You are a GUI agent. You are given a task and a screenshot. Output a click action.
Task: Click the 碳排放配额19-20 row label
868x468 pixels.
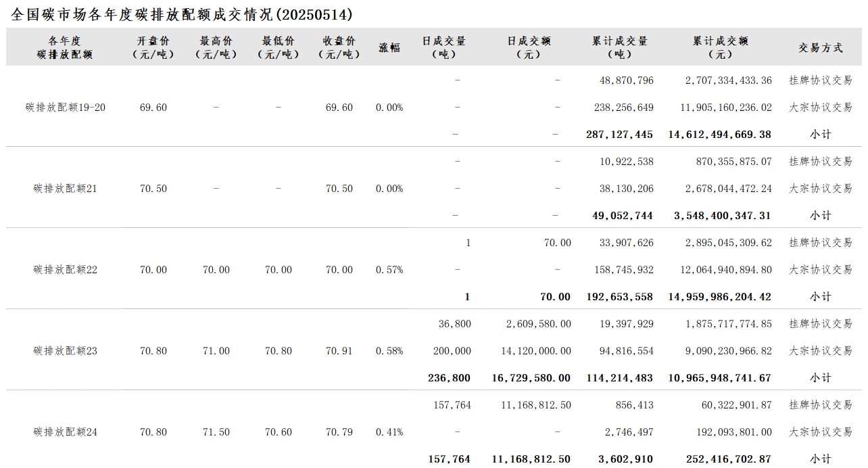point(66,108)
